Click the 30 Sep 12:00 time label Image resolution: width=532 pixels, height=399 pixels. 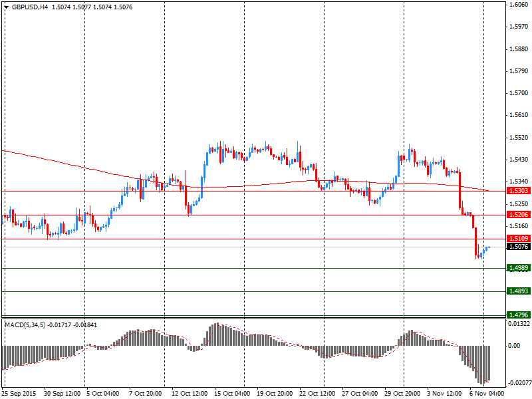(x=63, y=394)
